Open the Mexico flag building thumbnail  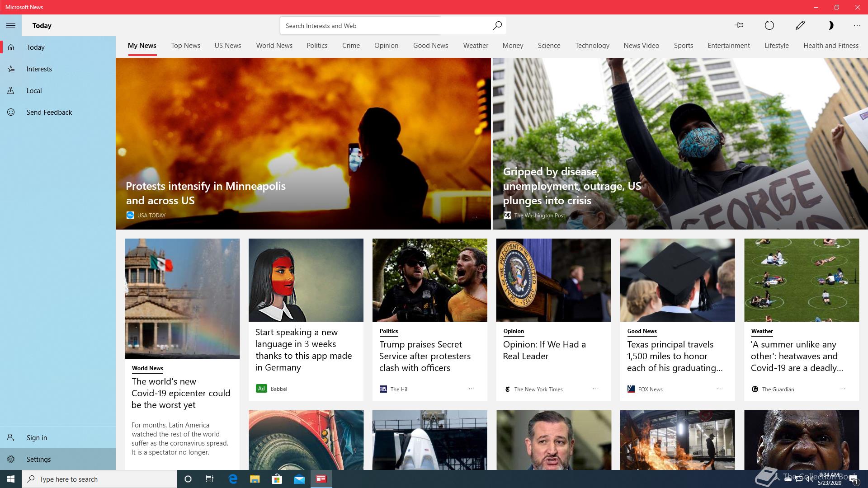click(x=182, y=298)
